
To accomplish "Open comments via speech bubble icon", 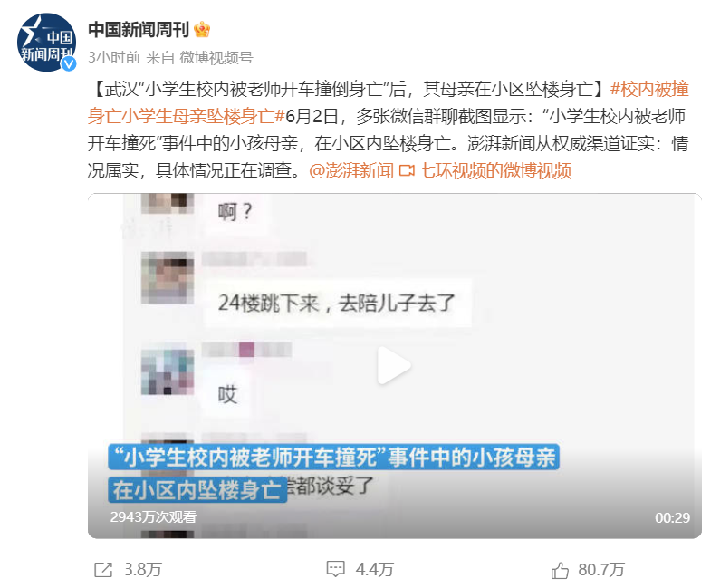I will 336,569.
